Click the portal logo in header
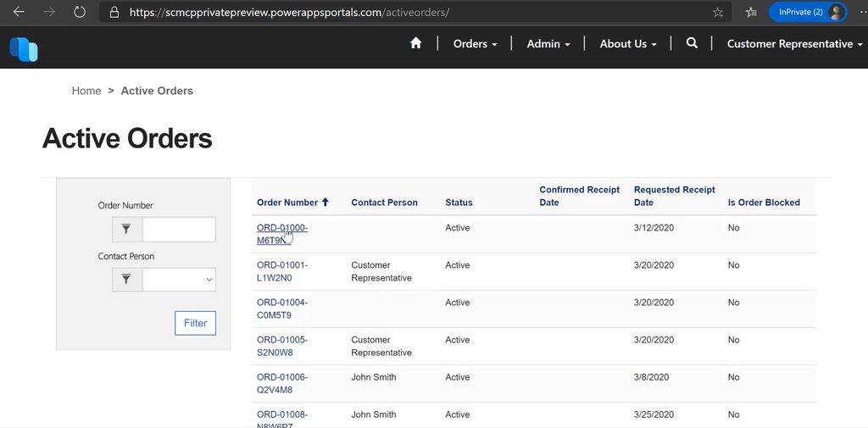The width and height of the screenshot is (868, 428). click(24, 49)
